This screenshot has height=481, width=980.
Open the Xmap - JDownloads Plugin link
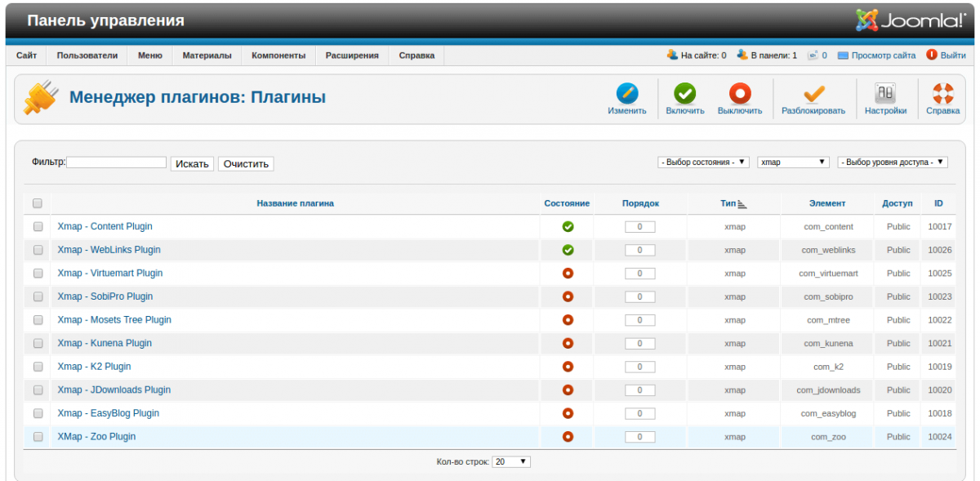(x=114, y=390)
